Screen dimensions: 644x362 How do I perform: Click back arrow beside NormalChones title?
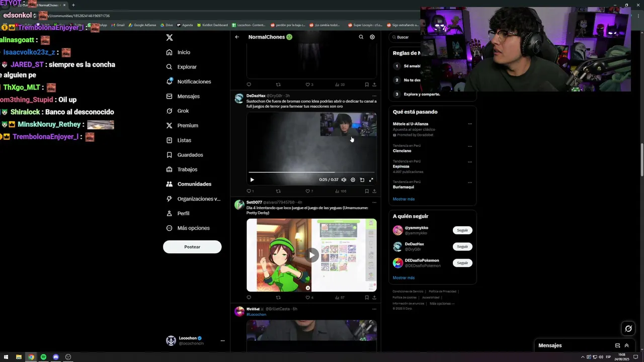pyautogui.click(x=237, y=37)
